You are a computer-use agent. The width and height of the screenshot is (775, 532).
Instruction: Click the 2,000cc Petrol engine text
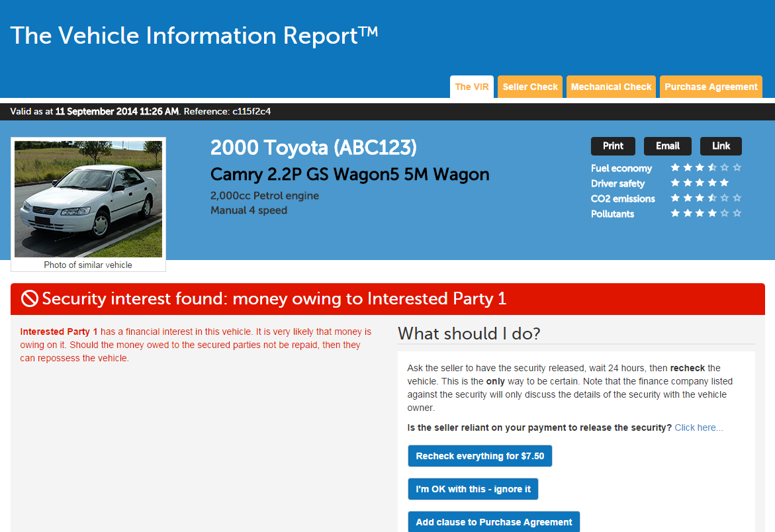click(265, 196)
